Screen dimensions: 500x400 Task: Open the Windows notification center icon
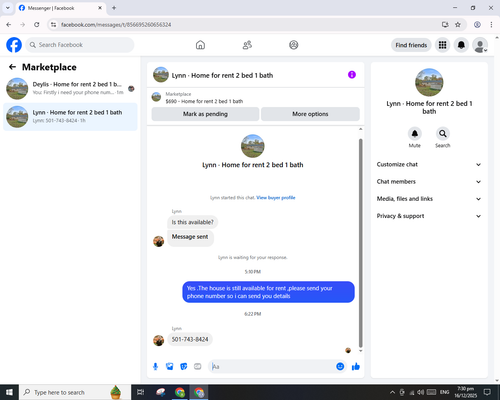tap(487, 392)
